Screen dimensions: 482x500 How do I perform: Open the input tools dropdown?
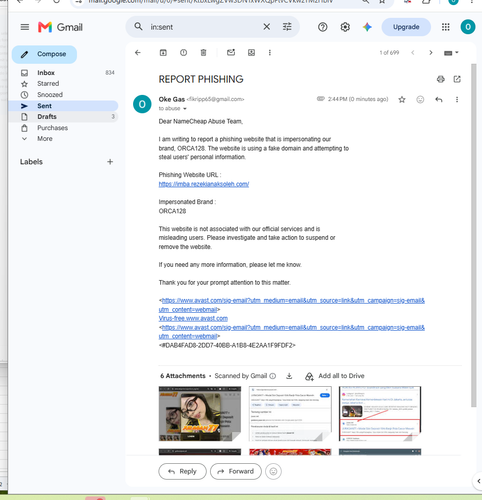point(451,53)
